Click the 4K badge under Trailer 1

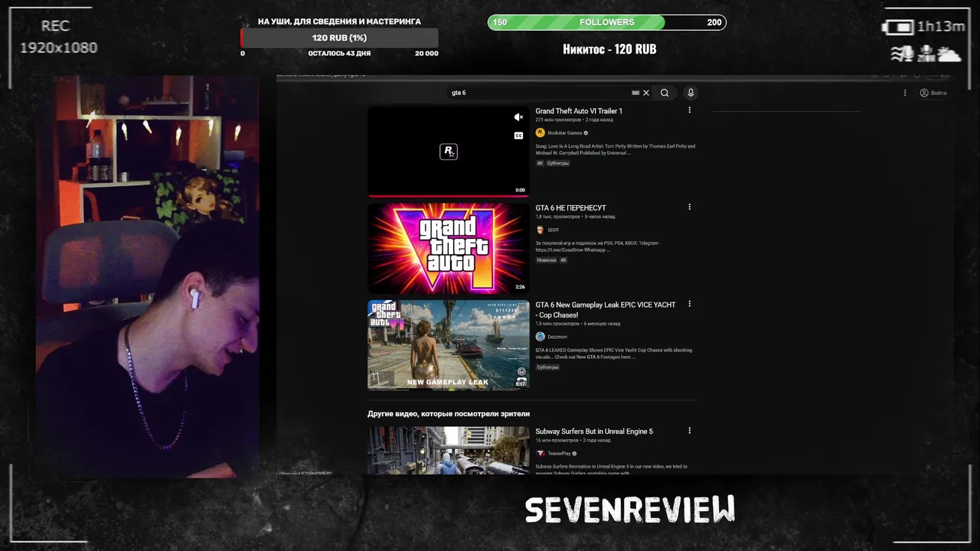coord(540,163)
